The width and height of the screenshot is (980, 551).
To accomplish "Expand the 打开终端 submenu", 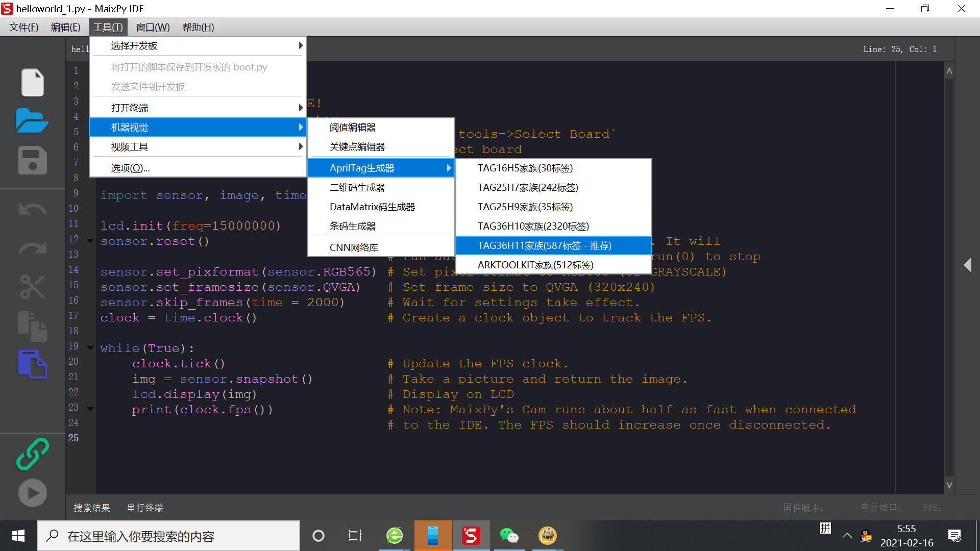I will click(x=198, y=108).
